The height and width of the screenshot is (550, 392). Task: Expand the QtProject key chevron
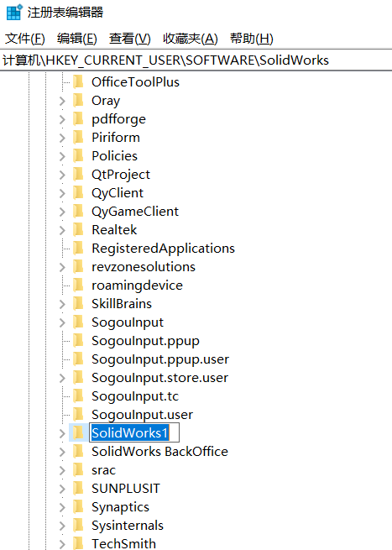click(62, 175)
